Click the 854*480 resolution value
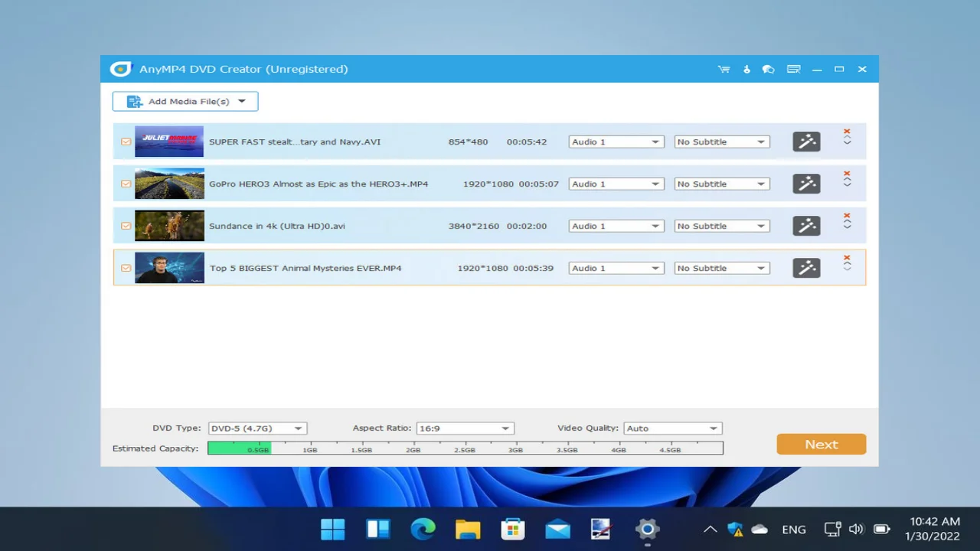Image resolution: width=980 pixels, height=551 pixels. coord(468,142)
